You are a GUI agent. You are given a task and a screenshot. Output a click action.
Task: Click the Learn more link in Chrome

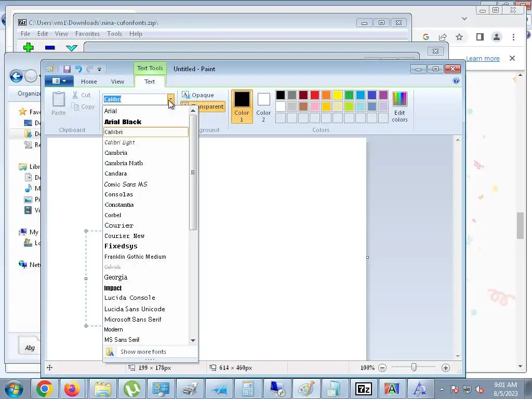483,58
